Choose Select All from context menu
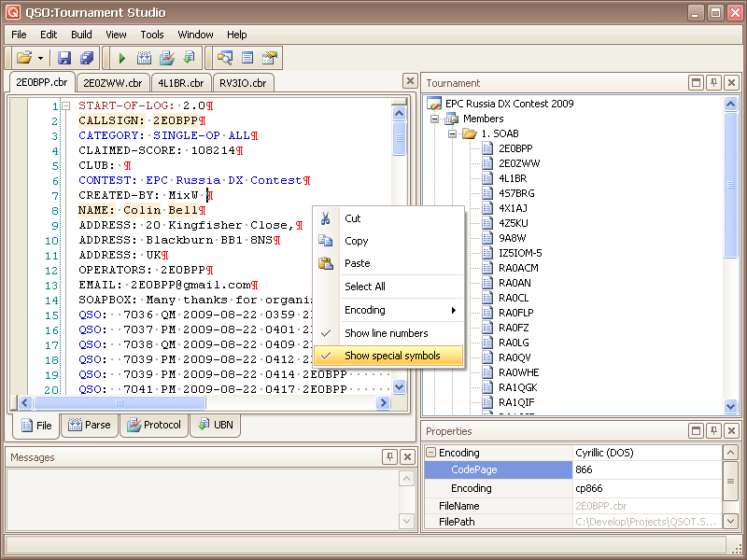 (x=365, y=287)
